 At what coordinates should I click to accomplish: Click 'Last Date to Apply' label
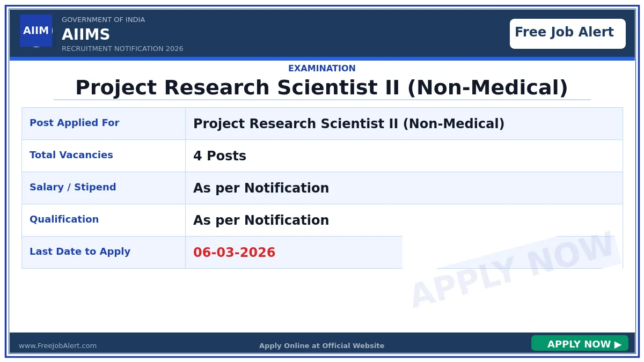click(80, 252)
